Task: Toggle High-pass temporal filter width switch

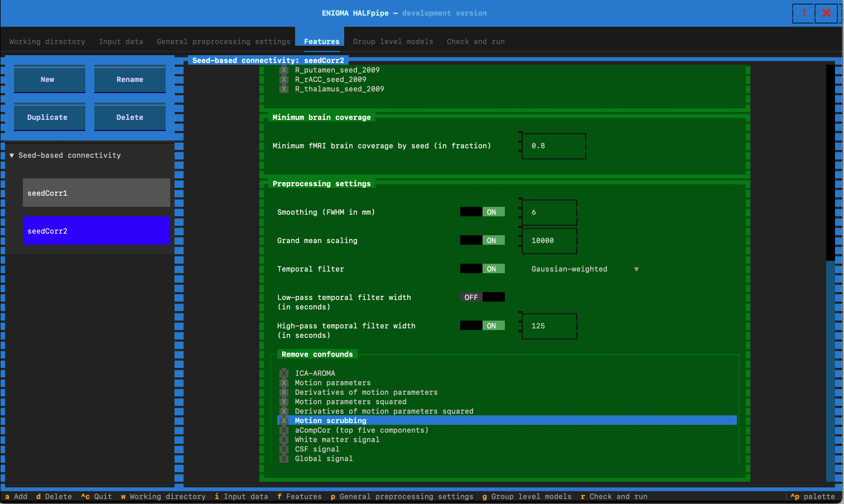Action: [x=483, y=326]
